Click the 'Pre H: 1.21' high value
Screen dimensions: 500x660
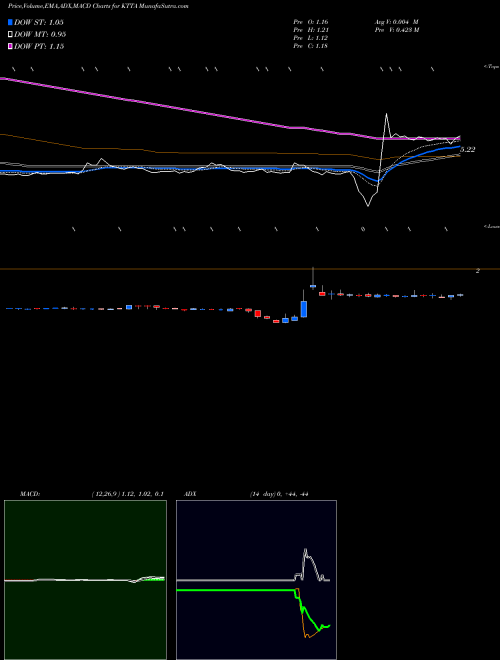click(x=311, y=30)
